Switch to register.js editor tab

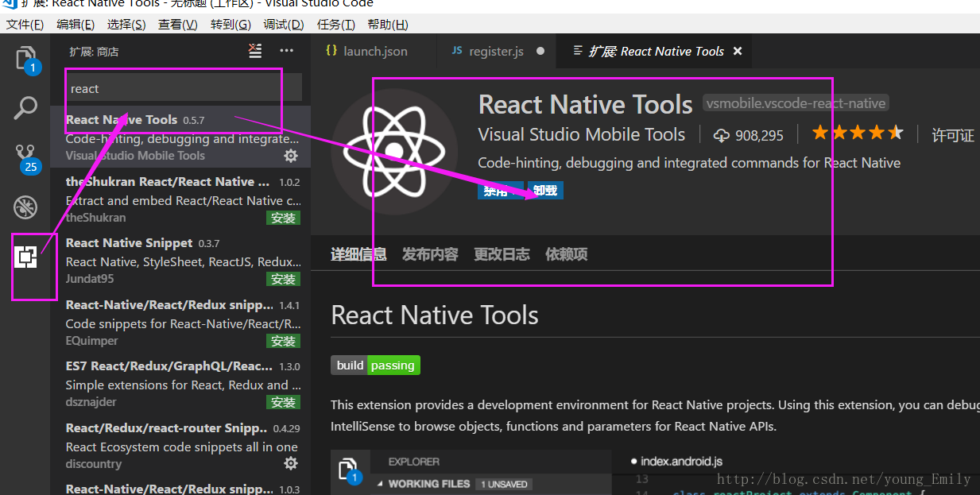coord(497,51)
